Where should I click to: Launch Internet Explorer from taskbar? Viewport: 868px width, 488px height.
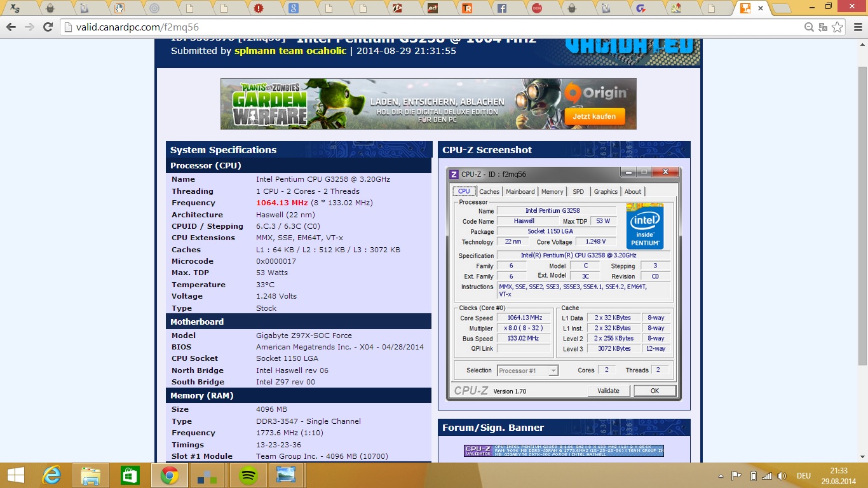[51, 475]
